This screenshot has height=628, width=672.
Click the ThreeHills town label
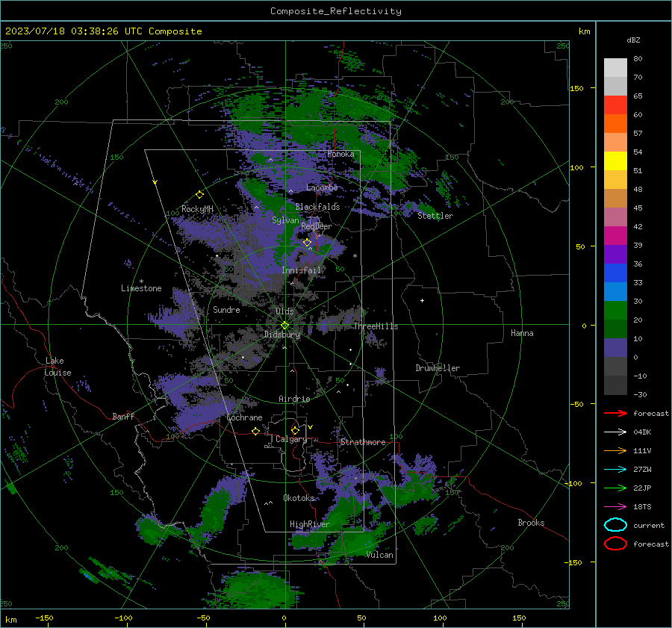click(376, 326)
